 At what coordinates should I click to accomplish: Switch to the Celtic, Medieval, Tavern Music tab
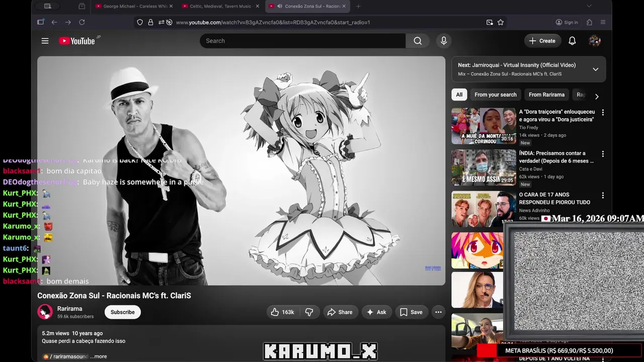coord(217,6)
